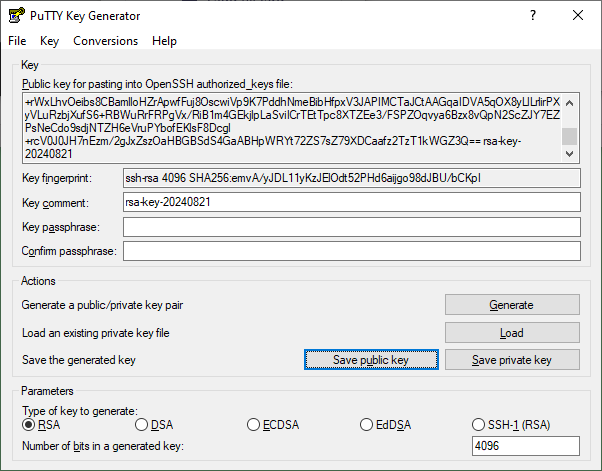Click the question mark help button
This screenshot has width=602, height=471.
click(x=533, y=15)
